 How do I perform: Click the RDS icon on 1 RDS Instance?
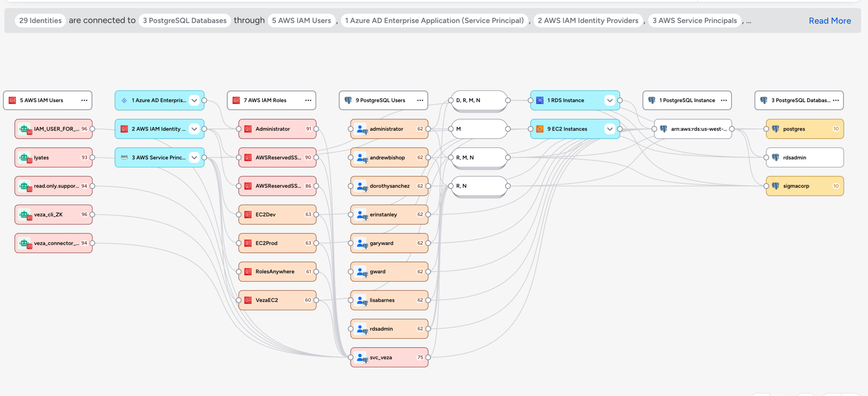click(x=540, y=100)
